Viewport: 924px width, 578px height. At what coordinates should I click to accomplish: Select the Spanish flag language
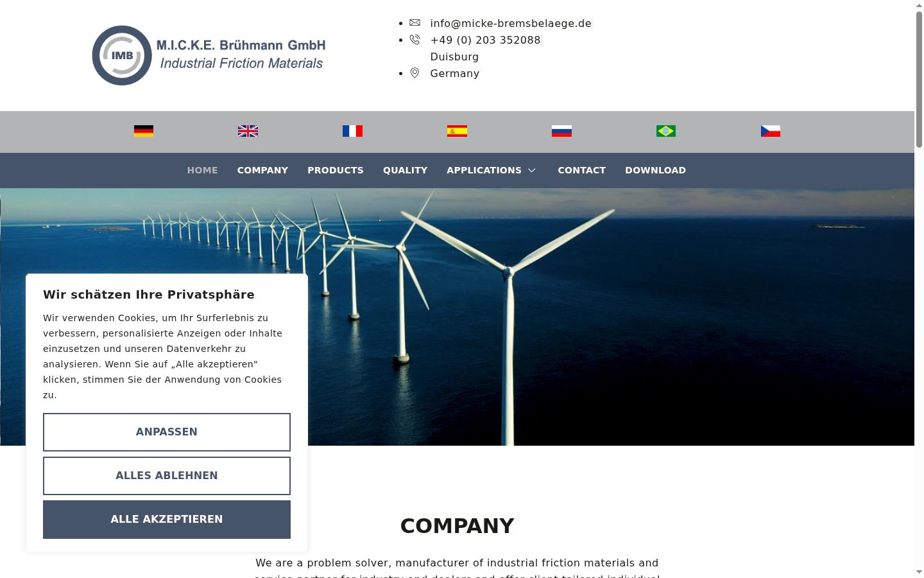pyautogui.click(x=457, y=131)
